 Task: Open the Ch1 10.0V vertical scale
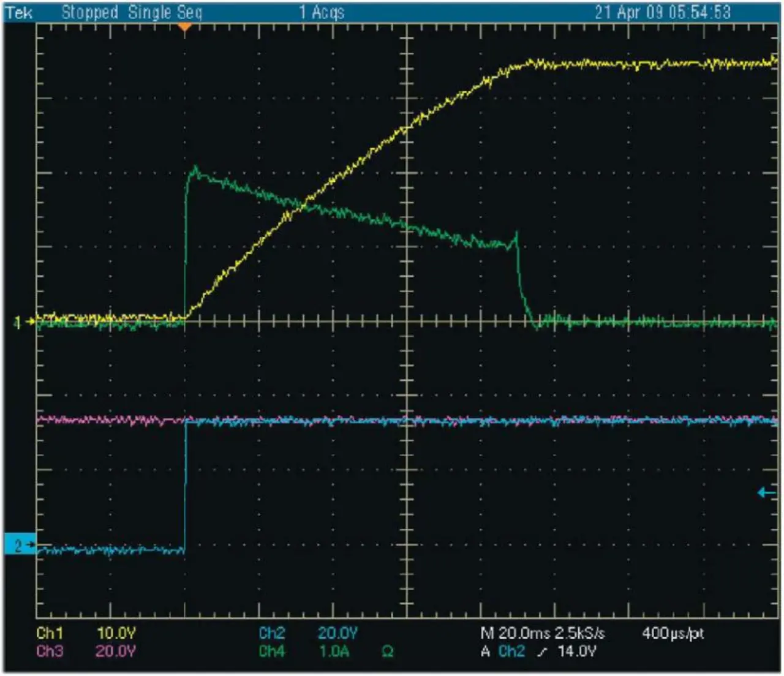pos(116,633)
